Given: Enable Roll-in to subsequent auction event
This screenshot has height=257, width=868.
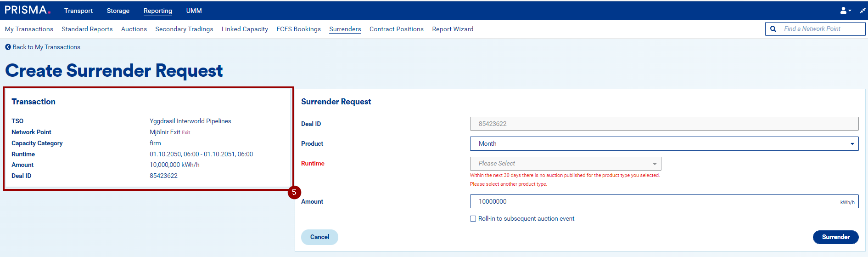Looking at the screenshot, I should click(473, 219).
